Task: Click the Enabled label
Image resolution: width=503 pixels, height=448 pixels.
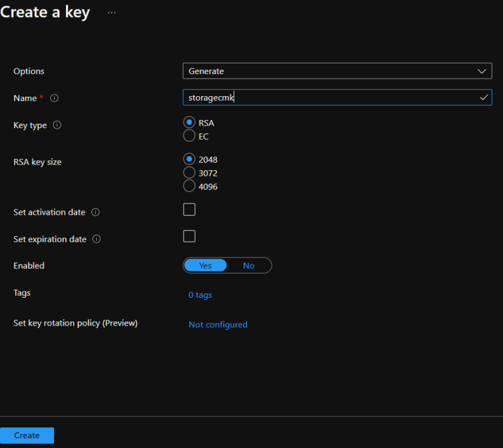Action: tap(29, 266)
